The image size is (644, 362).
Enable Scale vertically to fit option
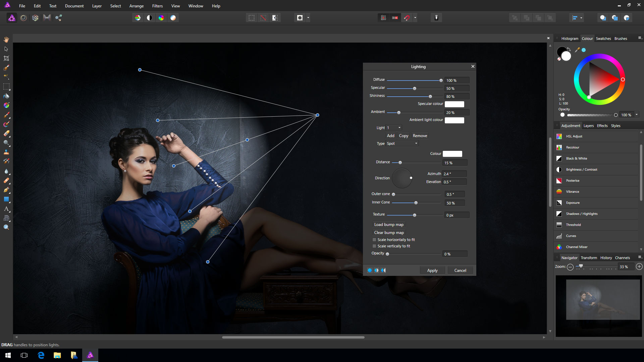[x=375, y=246]
